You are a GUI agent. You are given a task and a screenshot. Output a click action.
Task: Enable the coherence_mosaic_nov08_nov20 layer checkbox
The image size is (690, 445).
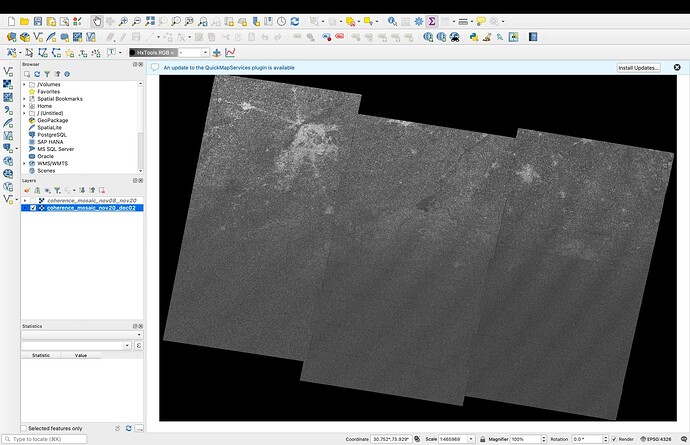(x=33, y=200)
